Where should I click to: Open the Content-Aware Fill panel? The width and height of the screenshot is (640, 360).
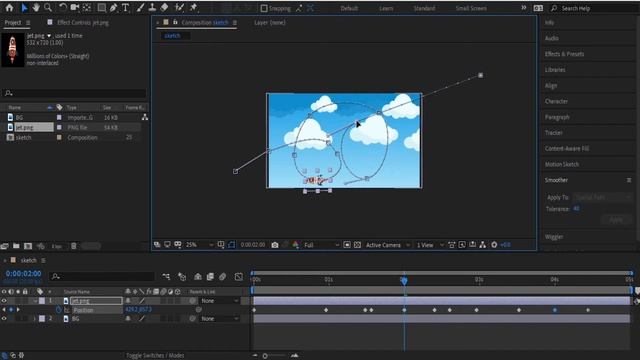click(x=567, y=149)
